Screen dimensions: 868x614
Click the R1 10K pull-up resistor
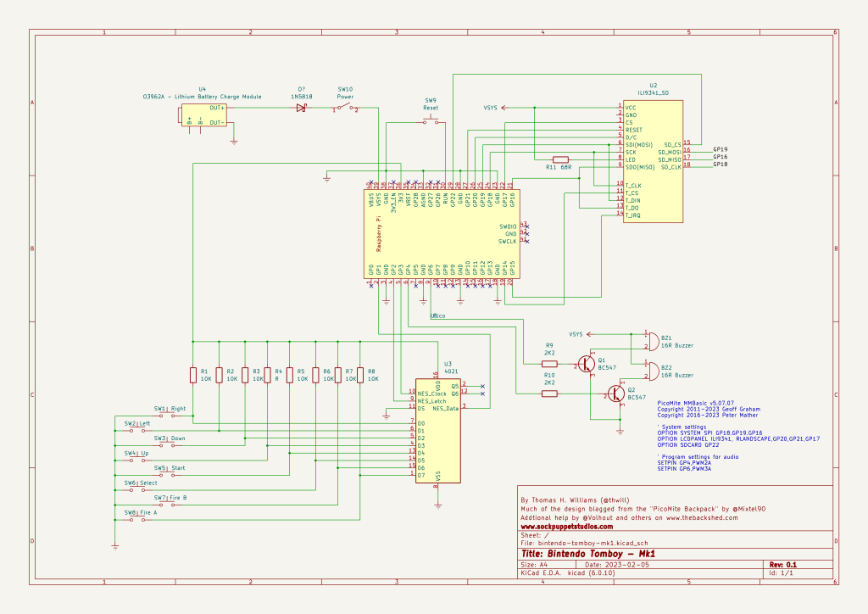[193, 376]
